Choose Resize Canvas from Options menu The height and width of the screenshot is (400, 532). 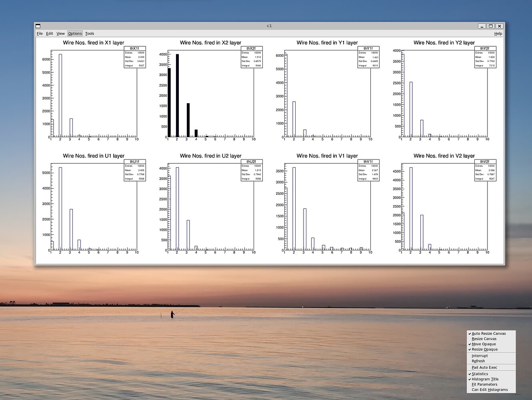[x=491, y=339]
